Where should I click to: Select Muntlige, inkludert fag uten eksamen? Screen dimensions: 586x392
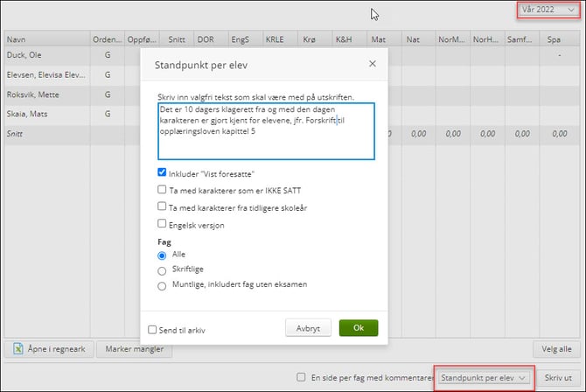162,284
